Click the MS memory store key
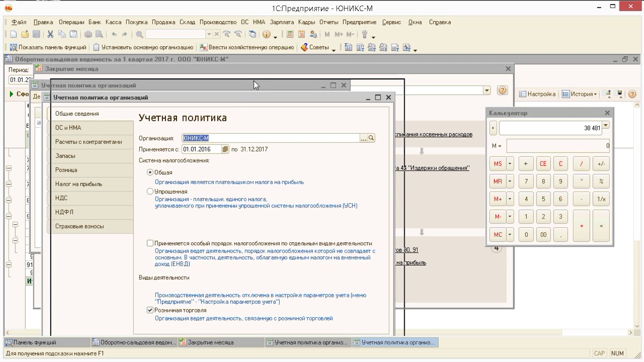The width and height of the screenshot is (644, 362). 498,163
